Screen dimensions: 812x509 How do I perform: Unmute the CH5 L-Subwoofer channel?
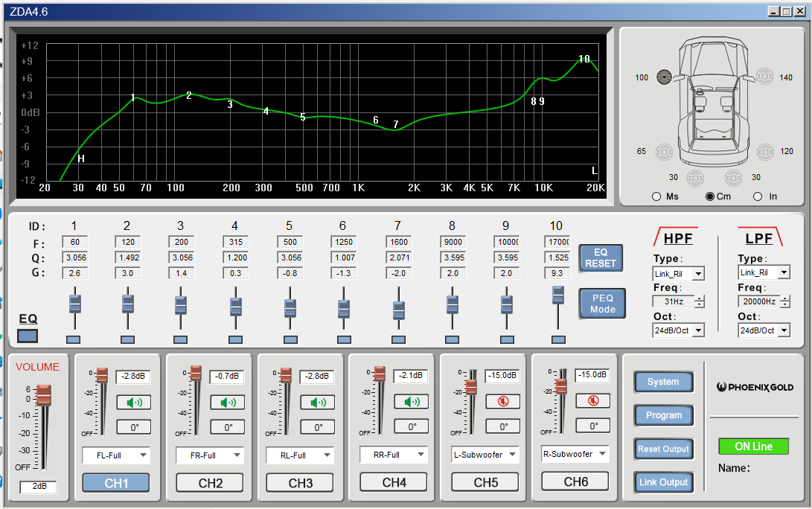click(x=503, y=401)
